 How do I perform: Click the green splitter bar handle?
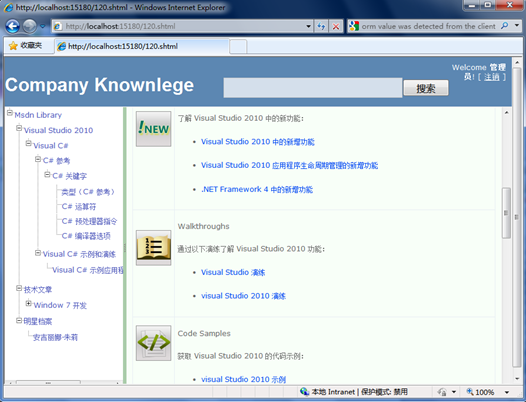[125, 248]
